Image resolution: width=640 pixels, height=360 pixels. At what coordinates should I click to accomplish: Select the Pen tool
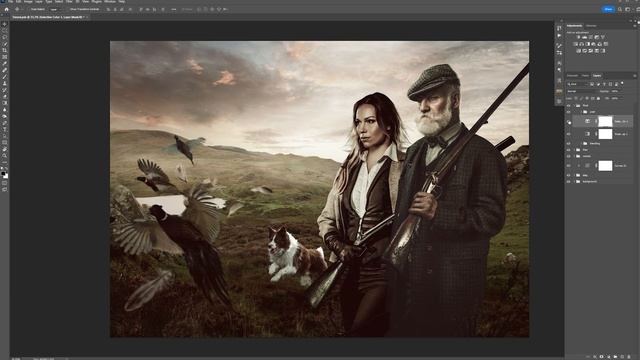[x=4, y=123]
